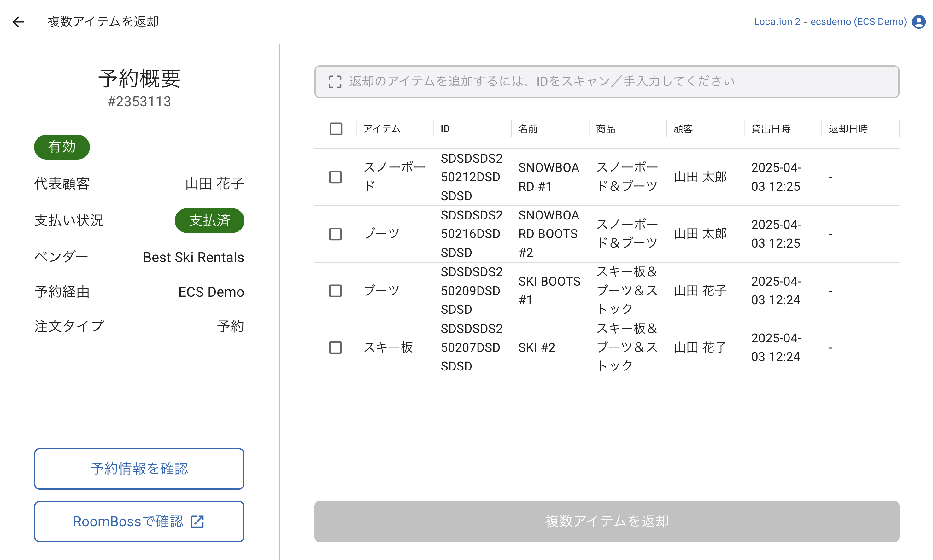Viewport: 933px width, 560px height.
Task: Click the ID column header
Action: pyautogui.click(x=445, y=129)
